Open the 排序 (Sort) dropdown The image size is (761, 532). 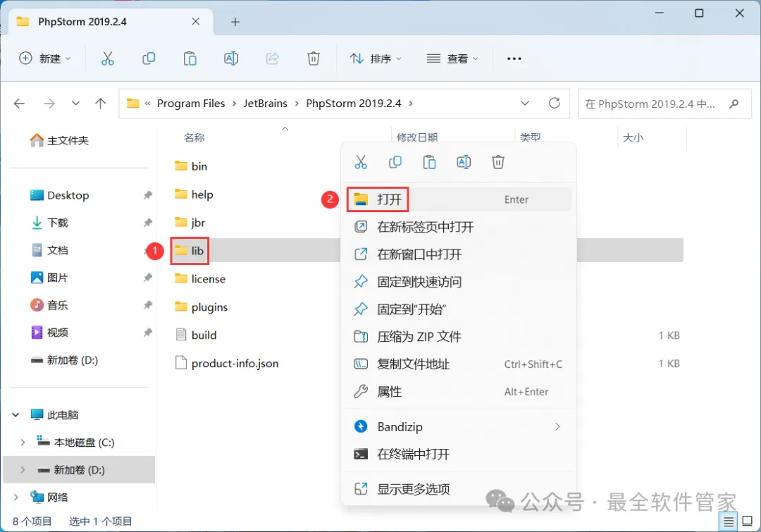[x=376, y=58]
